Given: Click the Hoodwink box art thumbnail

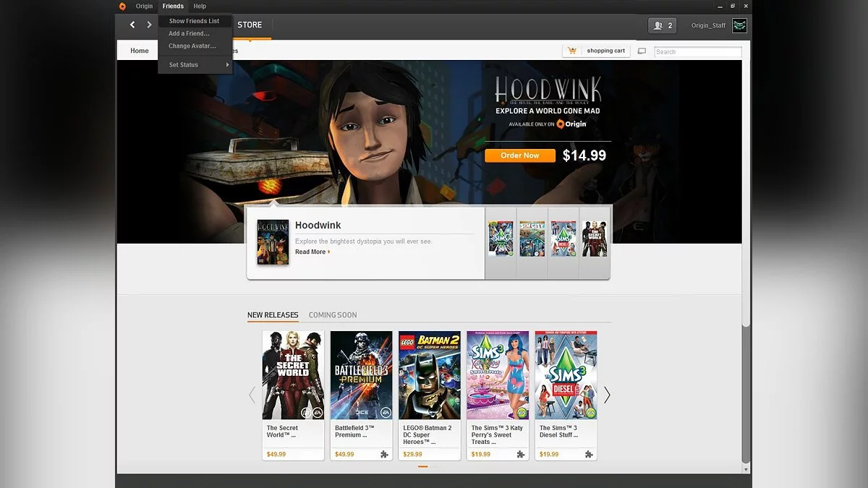Looking at the screenshot, I should click(x=273, y=241).
